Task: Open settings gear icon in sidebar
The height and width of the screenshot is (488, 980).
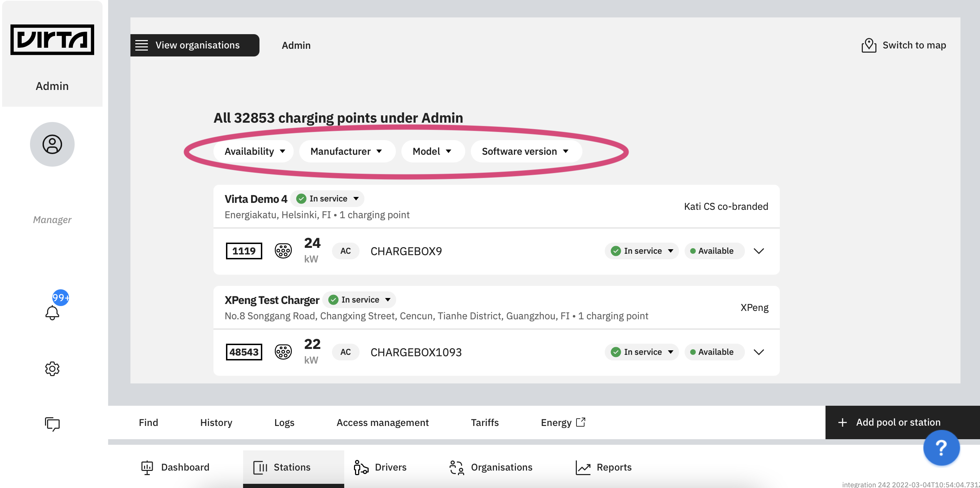Action: click(52, 368)
